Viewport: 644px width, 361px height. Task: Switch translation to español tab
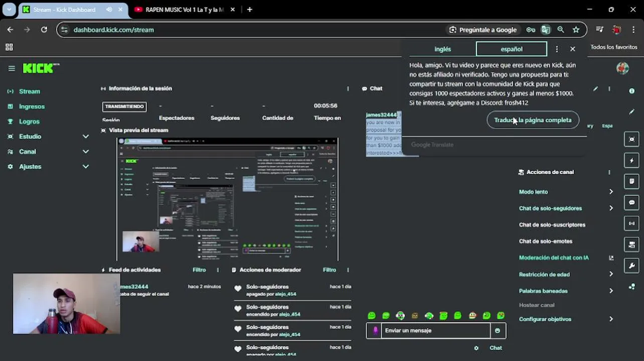[512, 49]
